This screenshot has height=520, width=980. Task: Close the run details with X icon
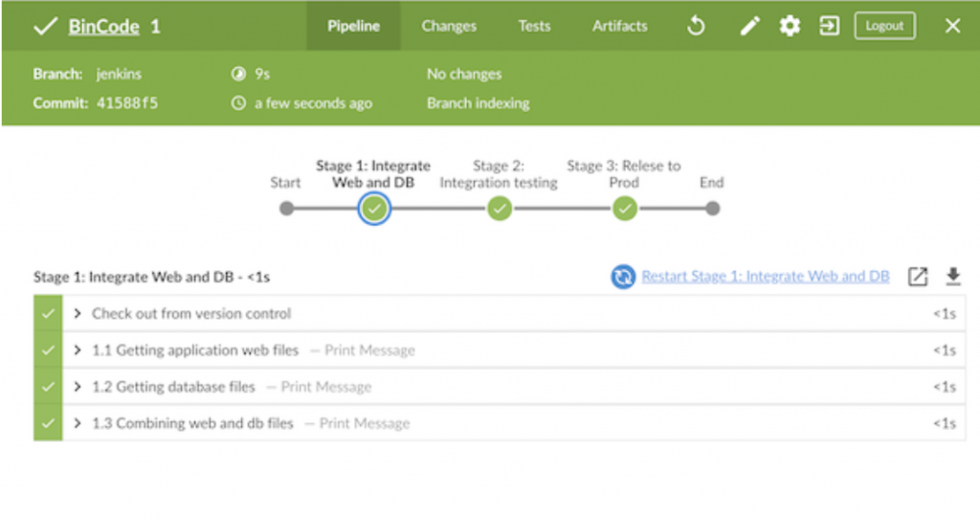[952, 26]
